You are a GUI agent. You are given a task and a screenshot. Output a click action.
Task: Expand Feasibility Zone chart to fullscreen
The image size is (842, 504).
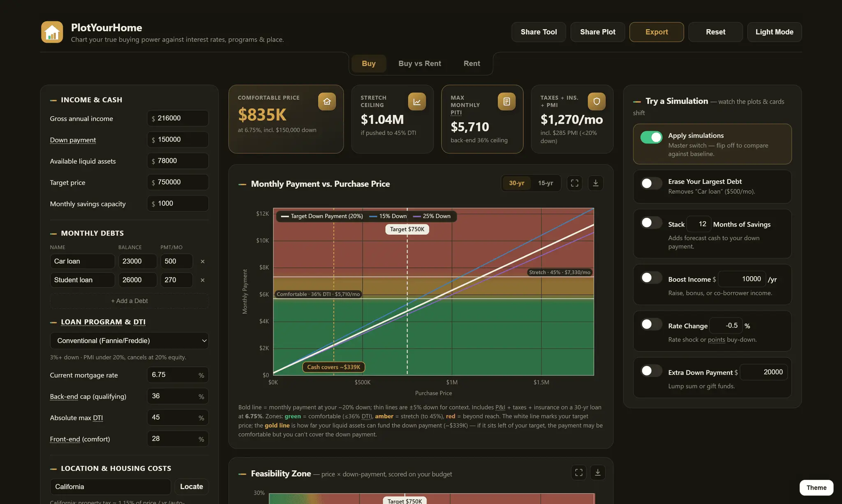click(x=578, y=473)
